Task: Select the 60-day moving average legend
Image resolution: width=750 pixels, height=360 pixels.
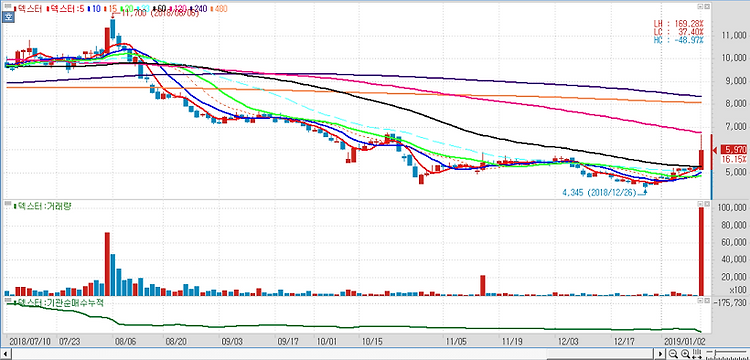Action: (x=160, y=9)
